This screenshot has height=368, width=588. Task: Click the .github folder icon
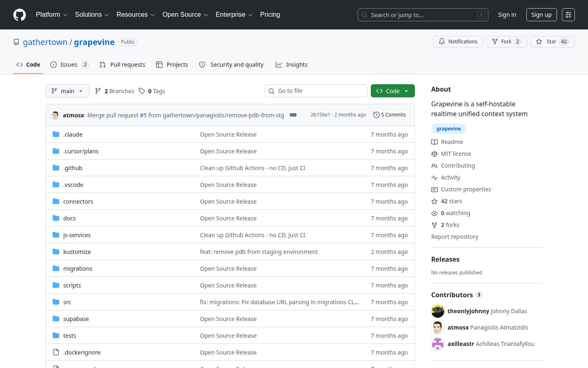56,168
